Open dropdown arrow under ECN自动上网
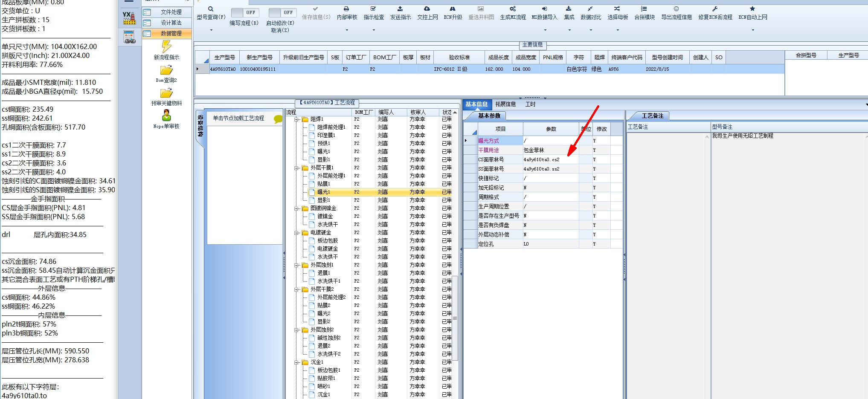 (x=753, y=30)
